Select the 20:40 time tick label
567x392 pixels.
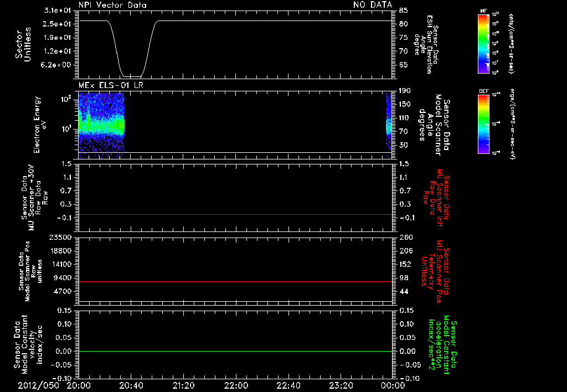(131, 385)
